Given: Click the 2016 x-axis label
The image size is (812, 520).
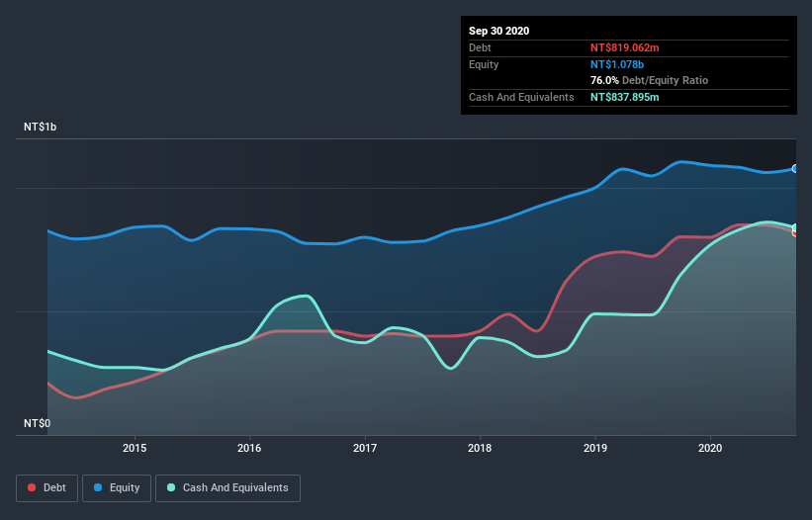Looking at the screenshot, I should pyautogui.click(x=249, y=448).
